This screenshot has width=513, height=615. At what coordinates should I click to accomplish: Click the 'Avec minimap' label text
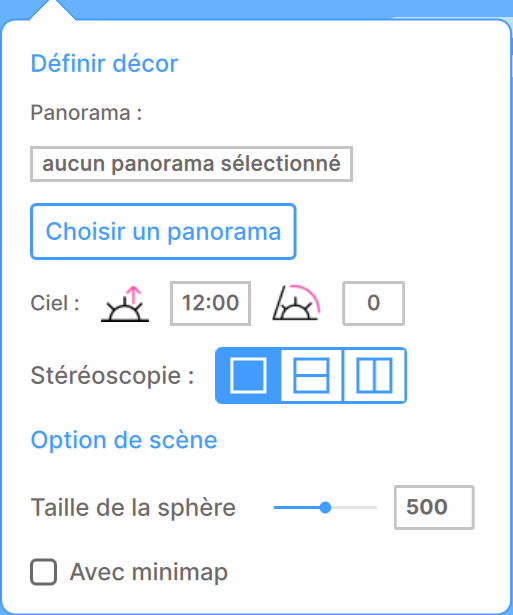coord(149,572)
